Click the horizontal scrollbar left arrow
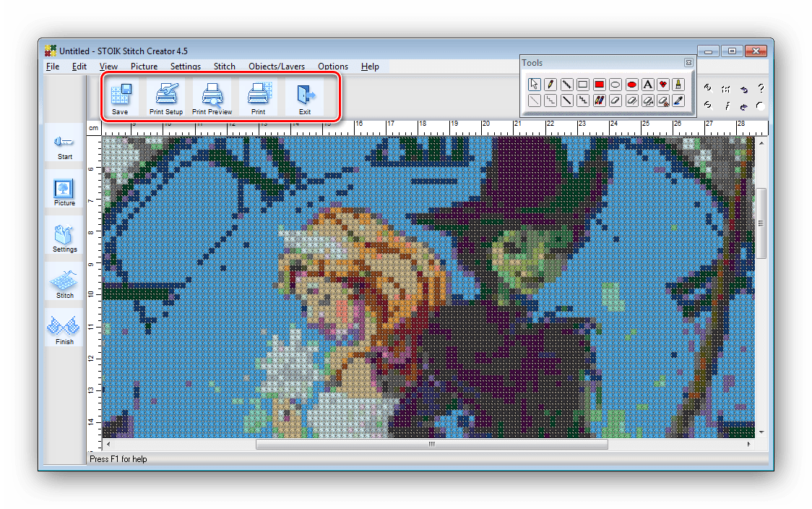812x509 pixels. click(x=108, y=444)
